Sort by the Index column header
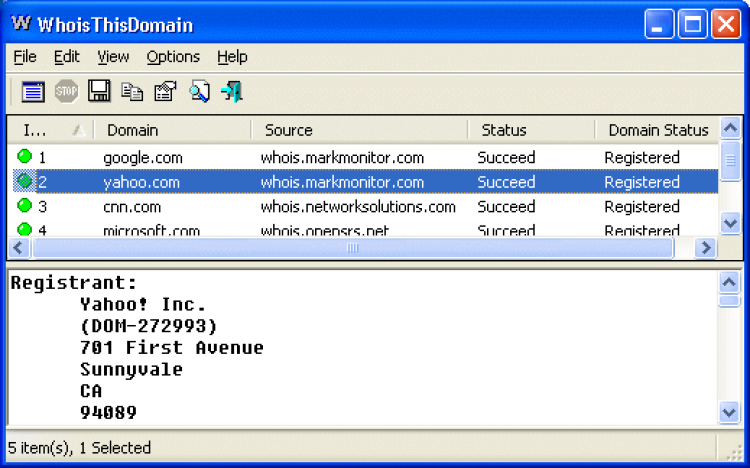This screenshot has width=750, height=468. 51,130
